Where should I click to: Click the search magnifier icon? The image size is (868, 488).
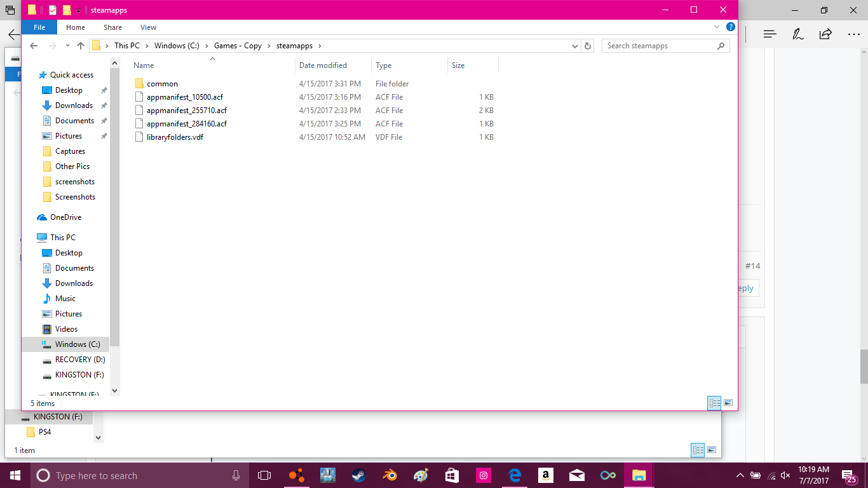coord(721,46)
